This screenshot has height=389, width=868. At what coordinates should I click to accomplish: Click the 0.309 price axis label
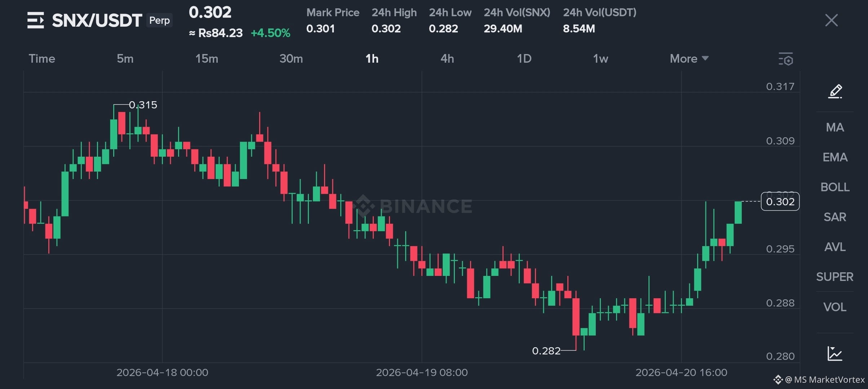coord(780,141)
